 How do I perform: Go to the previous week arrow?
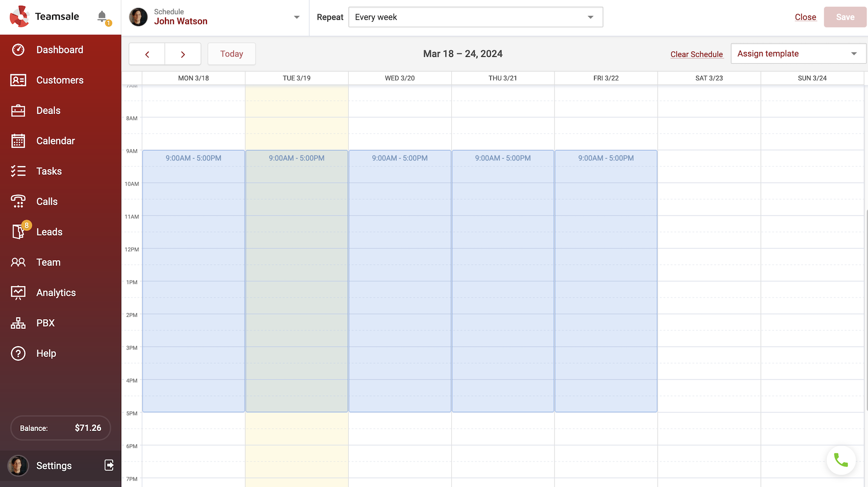[147, 54]
